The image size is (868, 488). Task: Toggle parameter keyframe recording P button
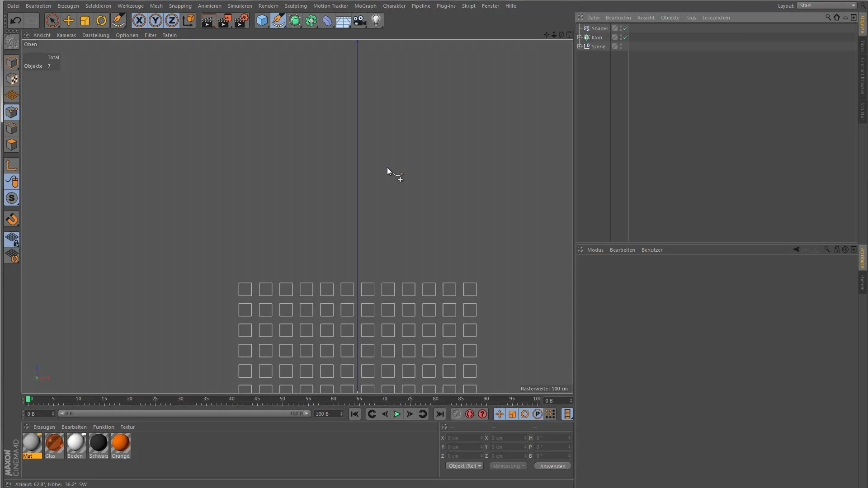click(537, 414)
